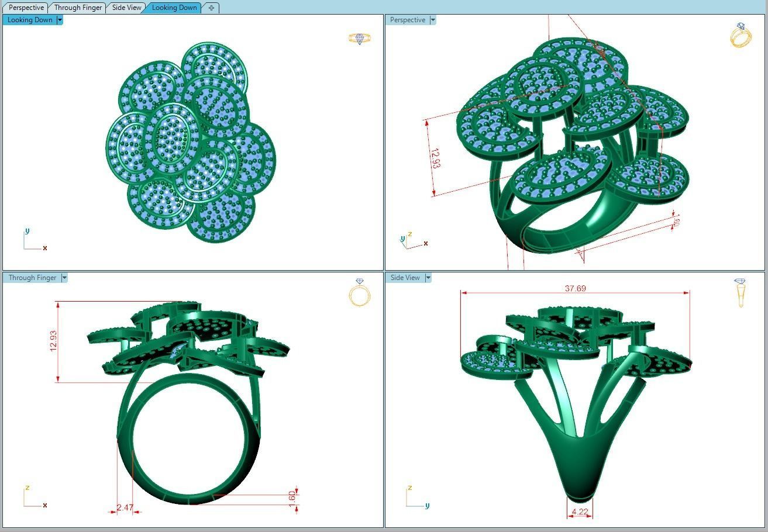Add a new viewport tab

click(211, 8)
